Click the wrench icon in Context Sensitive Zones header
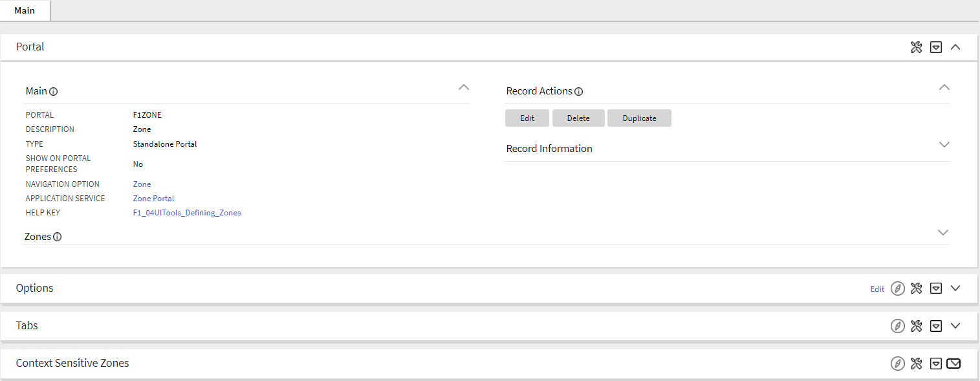 (x=916, y=363)
